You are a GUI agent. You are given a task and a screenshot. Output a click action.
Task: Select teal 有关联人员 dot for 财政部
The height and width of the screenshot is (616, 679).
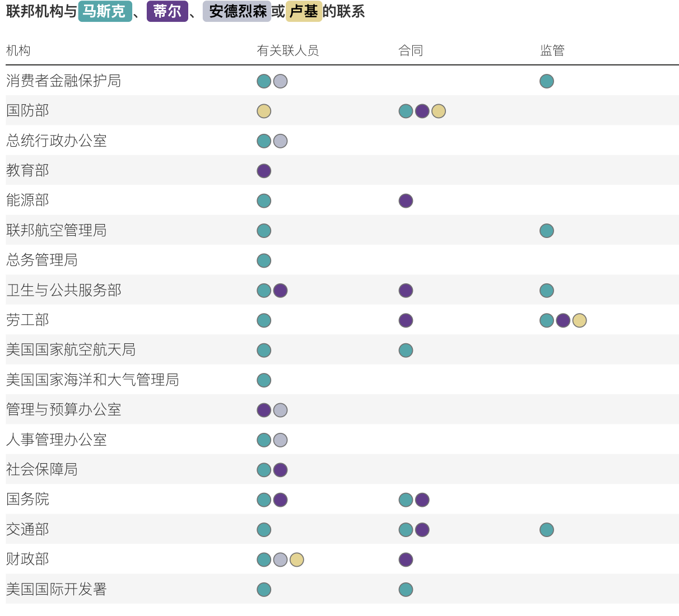(264, 559)
